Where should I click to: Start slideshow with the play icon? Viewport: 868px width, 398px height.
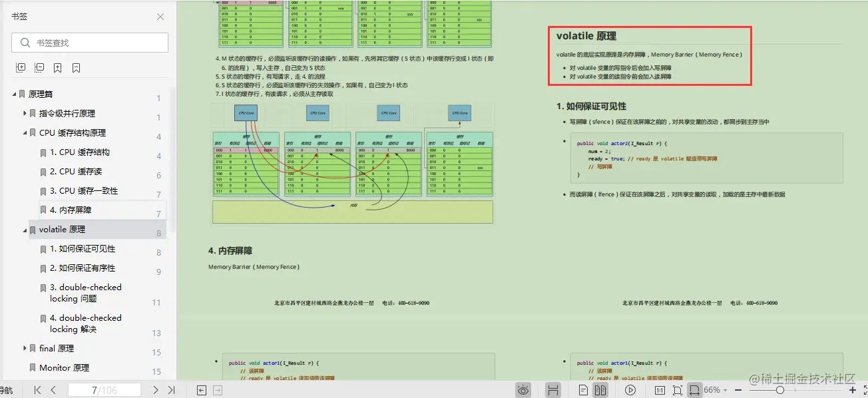coord(630,389)
